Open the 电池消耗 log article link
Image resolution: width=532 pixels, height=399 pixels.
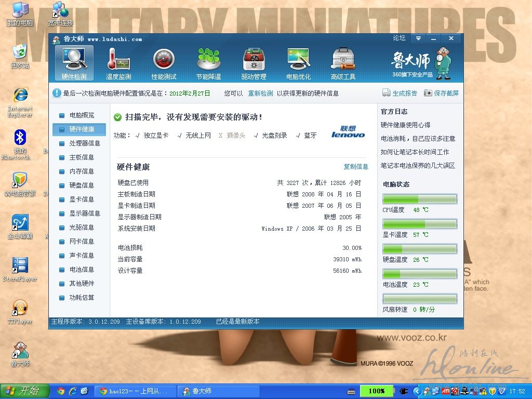418,139
